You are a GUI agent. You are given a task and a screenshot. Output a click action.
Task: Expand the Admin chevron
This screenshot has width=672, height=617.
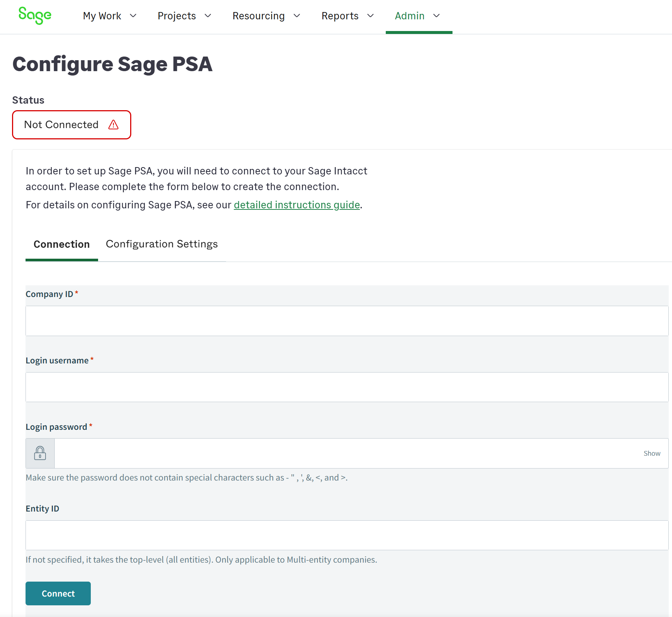(x=436, y=16)
